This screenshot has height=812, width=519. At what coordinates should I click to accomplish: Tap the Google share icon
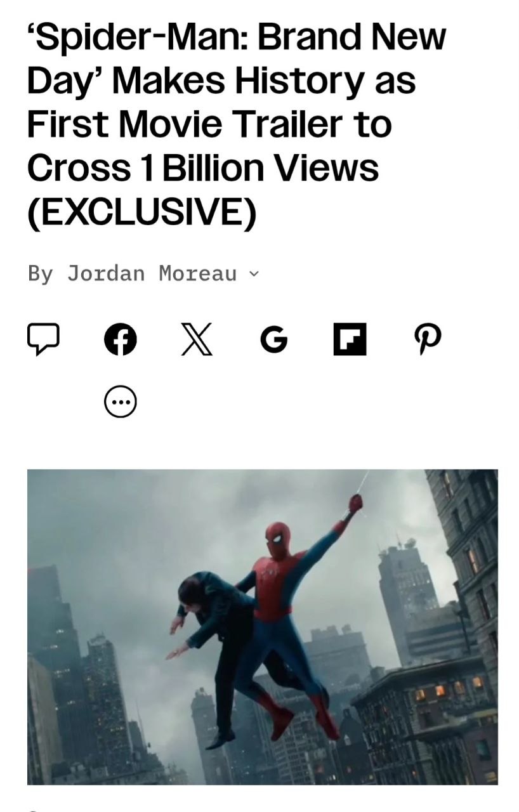(x=273, y=340)
